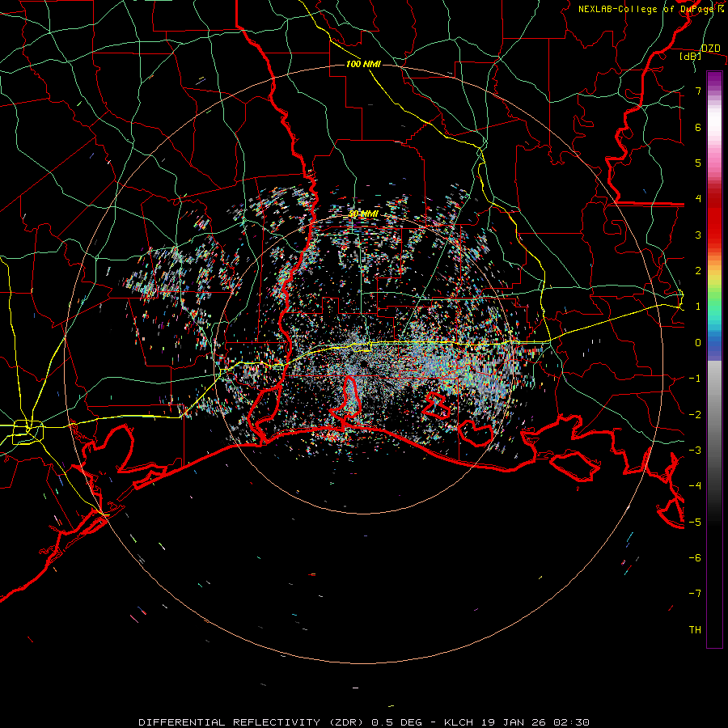Click the '0.5 DEG' elevation angle text
Image resolution: width=728 pixels, height=728 pixels.
[395, 722]
